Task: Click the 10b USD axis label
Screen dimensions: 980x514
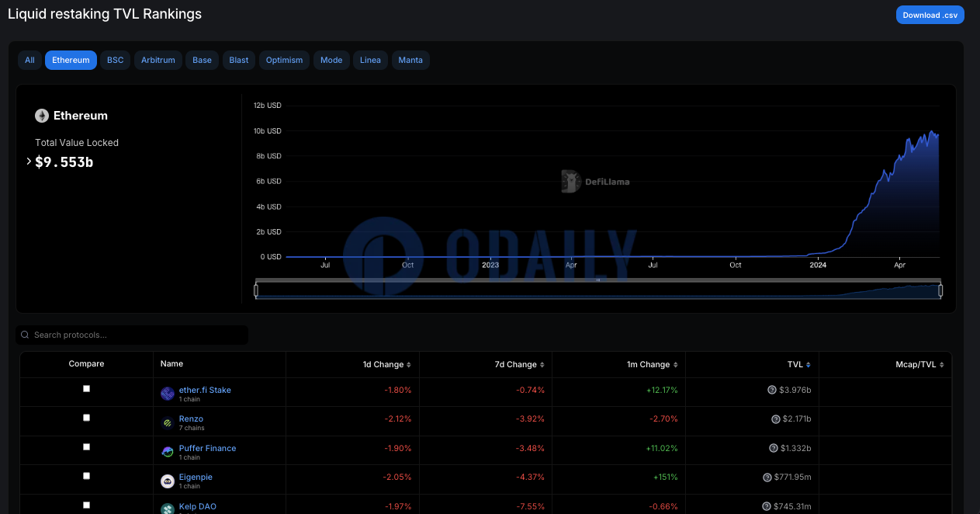Action: (x=268, y=130)
